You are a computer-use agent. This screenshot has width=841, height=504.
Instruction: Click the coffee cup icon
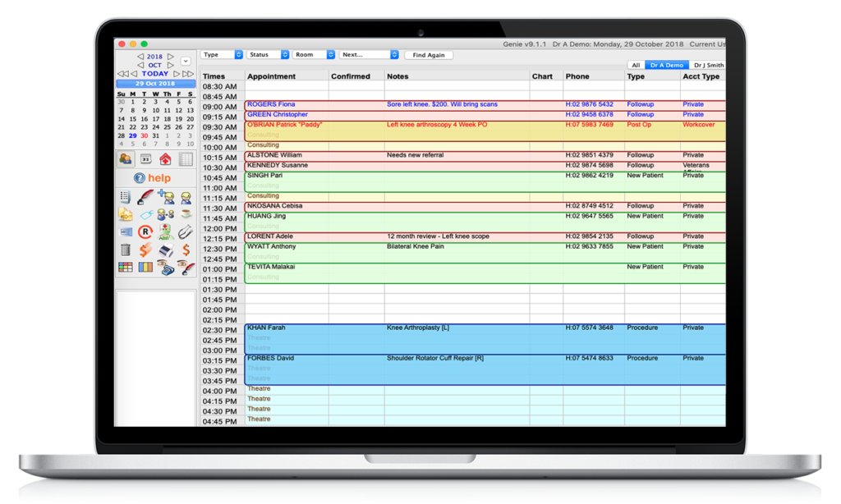pyautogui.click(x=186, y=214)
